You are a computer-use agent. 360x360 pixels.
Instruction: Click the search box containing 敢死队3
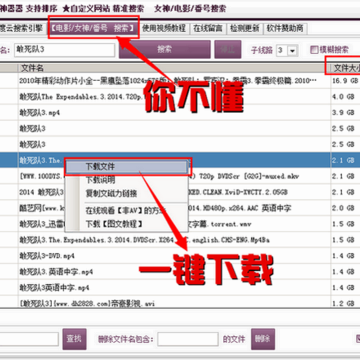coord(64,50)
